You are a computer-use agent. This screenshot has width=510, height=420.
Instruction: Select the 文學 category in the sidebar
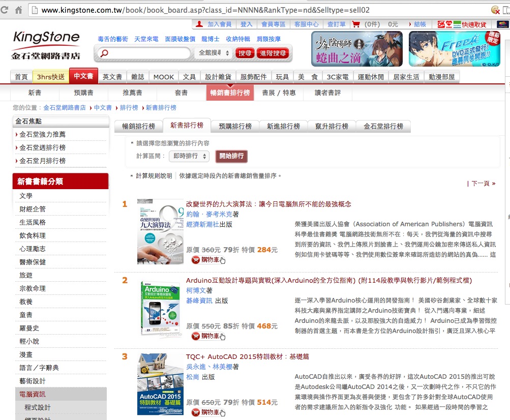(26, 196)
